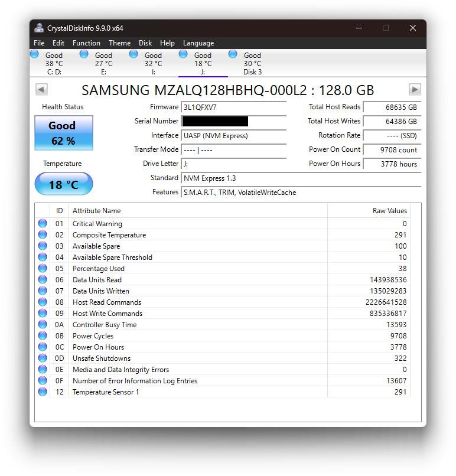Select the J: disk tab
The width and height of the screenshot is (456, 476).
(203, 63)
